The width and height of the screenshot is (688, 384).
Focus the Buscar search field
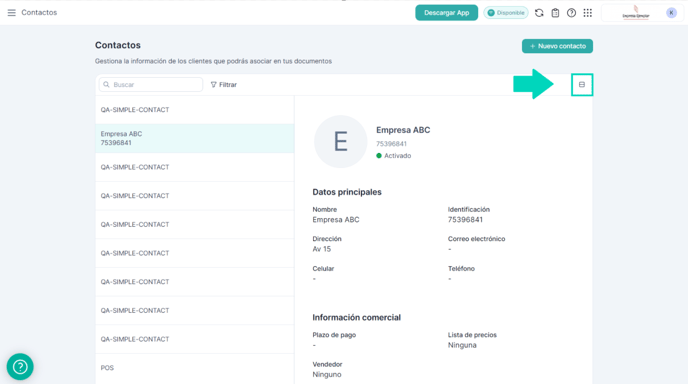pyautogui.click(x=151, y=85)
